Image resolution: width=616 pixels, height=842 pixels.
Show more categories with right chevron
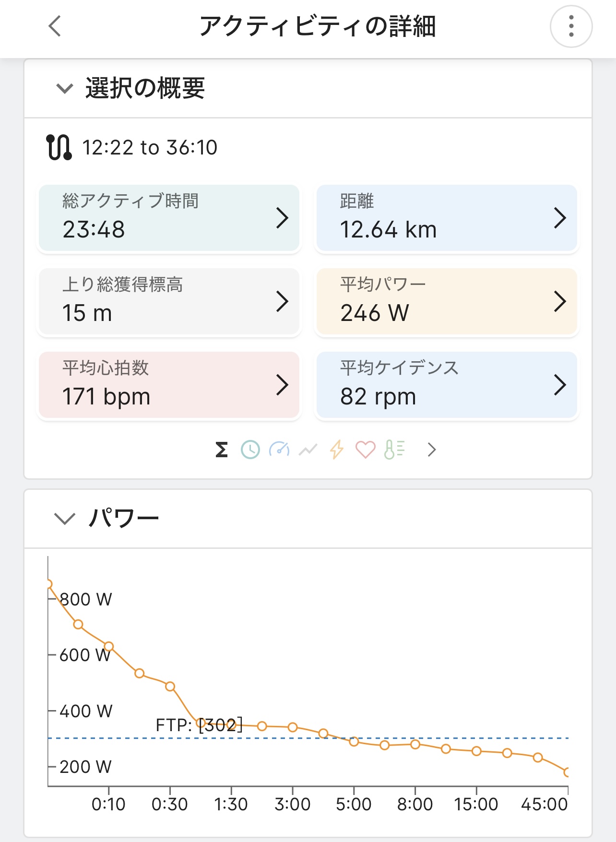(x=432, y=450)
